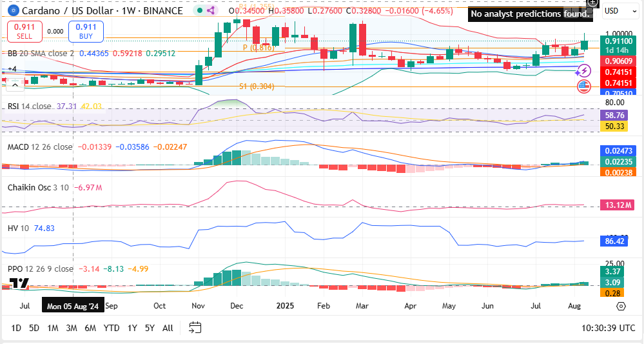
Task: Click the 0.02473 blue MACD value label
Action: (x=618, y=151)
